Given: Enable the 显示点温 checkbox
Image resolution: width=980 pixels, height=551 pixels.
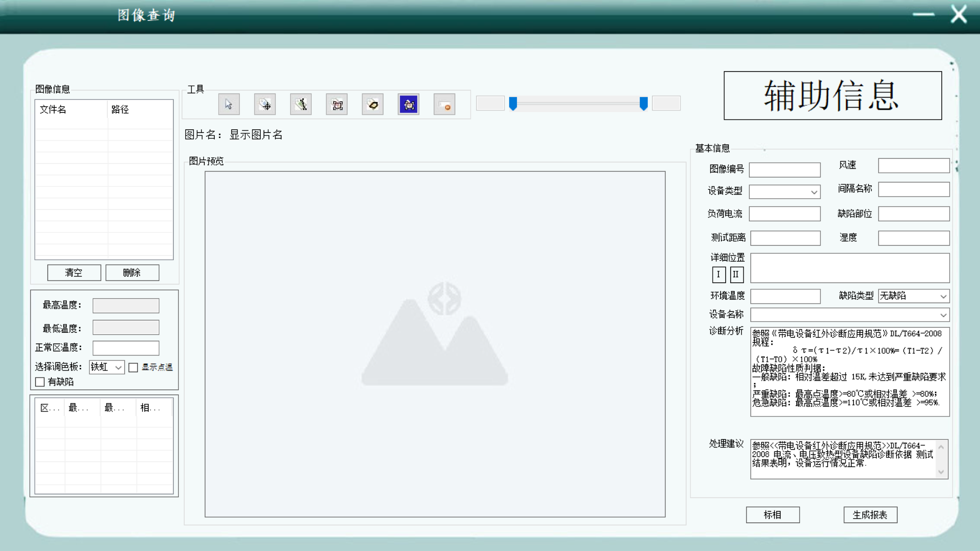Looking at the screenshot, I should [x=133, y=367].
